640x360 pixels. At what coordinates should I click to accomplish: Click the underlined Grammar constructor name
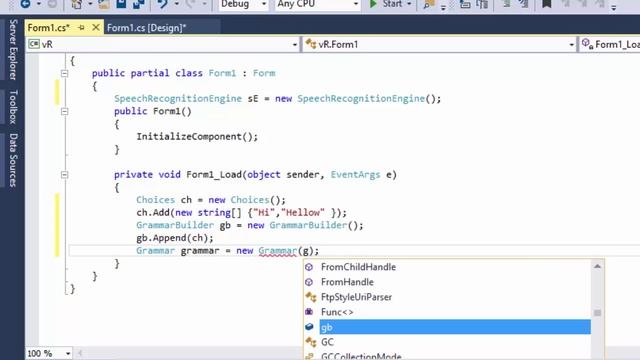[x=278, y=251]
